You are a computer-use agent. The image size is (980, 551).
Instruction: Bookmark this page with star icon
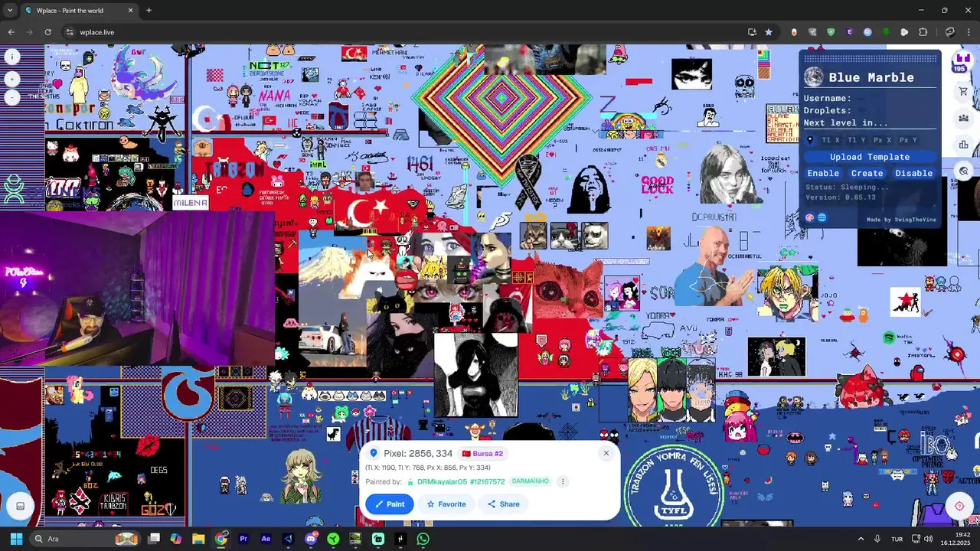click(x=768, y=32)
